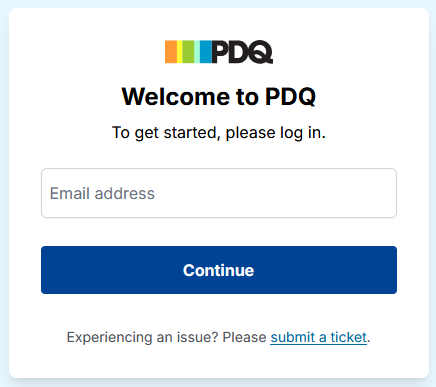Click the 'To get started, please log in' text
Screen dimensions: 436x387
219,133
